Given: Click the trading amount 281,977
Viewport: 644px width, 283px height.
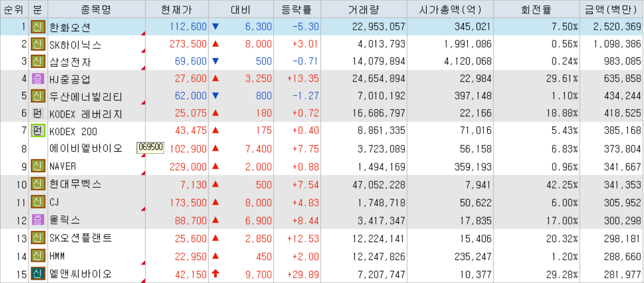Looking at the screenshot, I should tap(623, 273).
